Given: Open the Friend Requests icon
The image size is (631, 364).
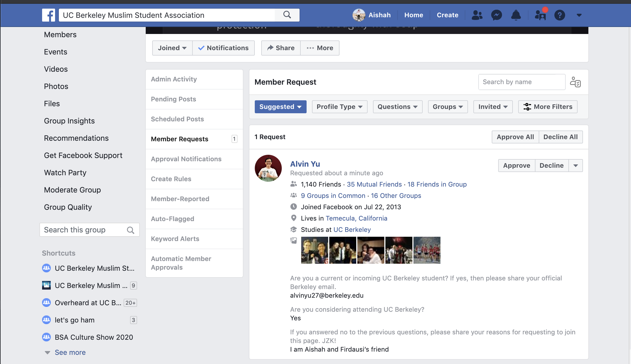Looking at the screenshot, I should tap(477, 15).
